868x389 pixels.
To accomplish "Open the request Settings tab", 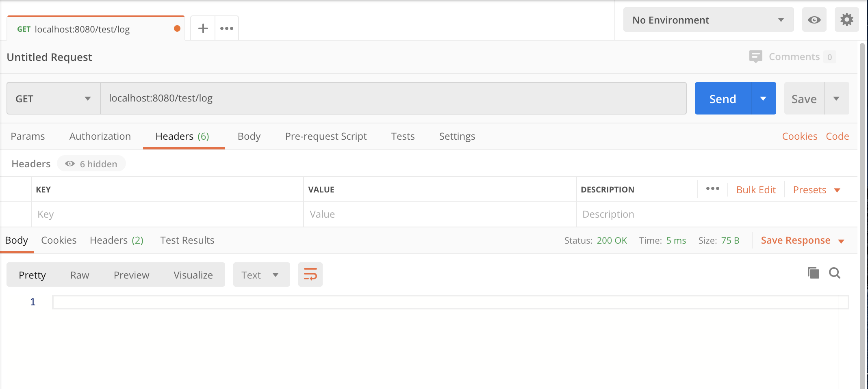I will point(457,136).
